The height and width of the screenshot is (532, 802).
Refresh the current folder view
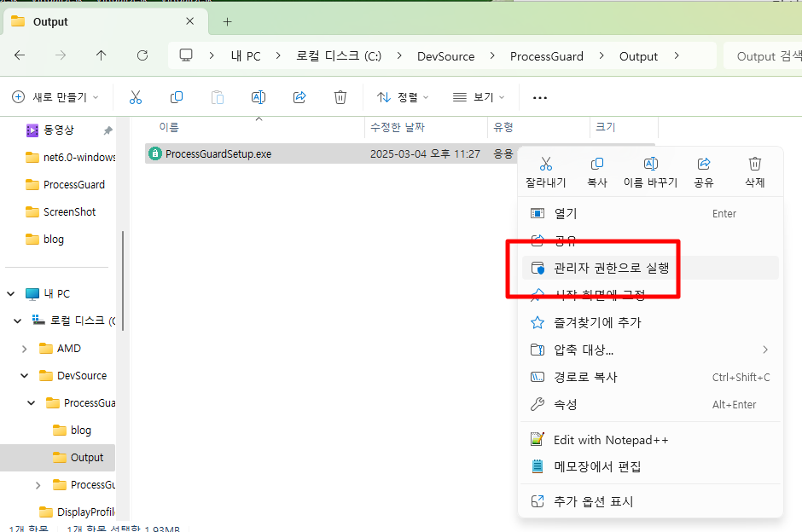coord(142,55)
